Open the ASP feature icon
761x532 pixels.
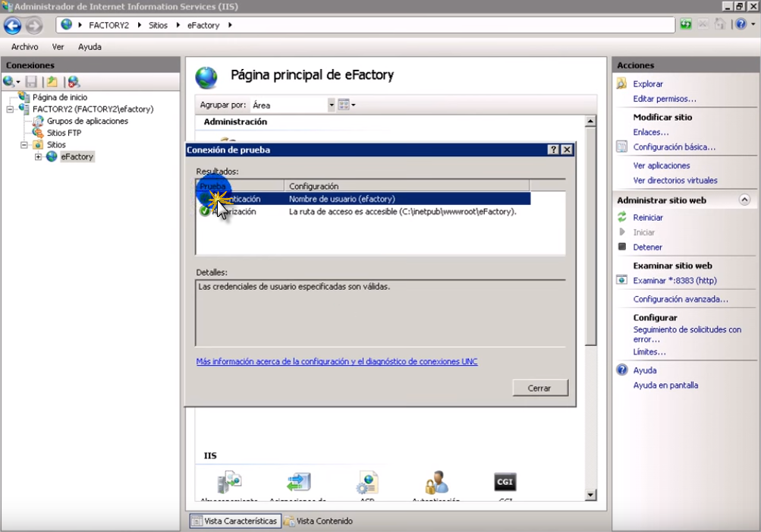(x=368, y=482)
